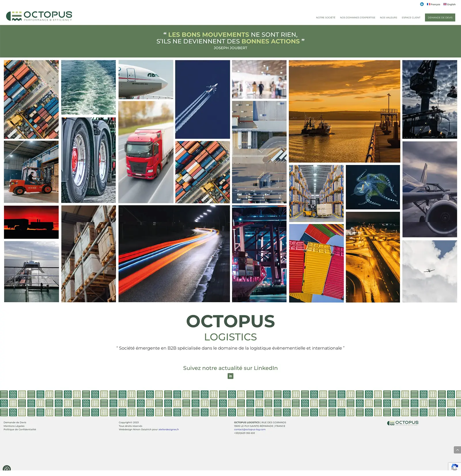Open LinkedIn via the green icon below 'Suivez notre actualité'
This screenshot has width=461, height=476.
pyautogui.click(x=231, y=376)
